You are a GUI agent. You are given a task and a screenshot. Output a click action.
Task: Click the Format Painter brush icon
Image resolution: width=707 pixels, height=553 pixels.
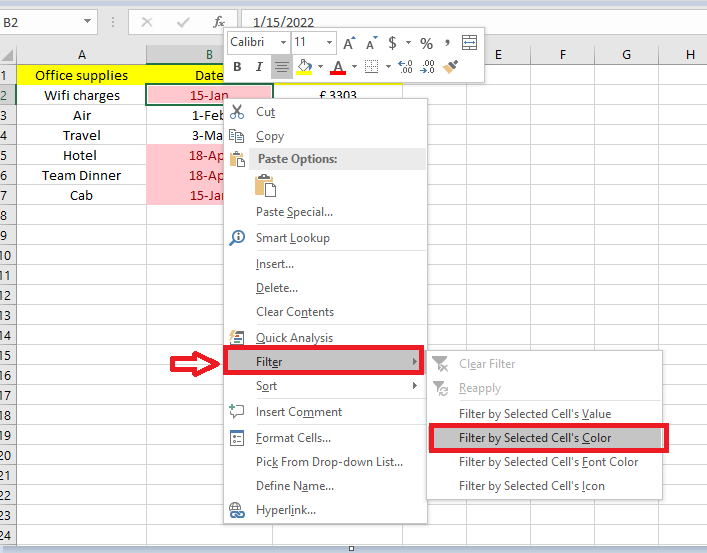(x=450, y=67)
